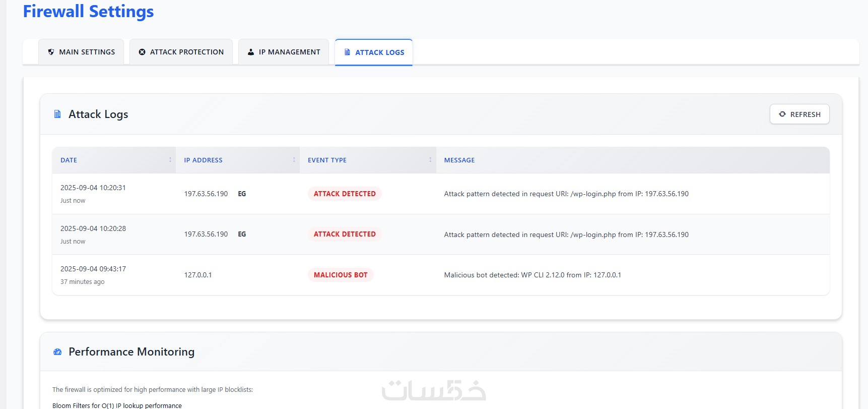Click the wp-login.php message in the 10:20:28 row
The height and width of the screenshot is (409, 868).
point(566,235)
